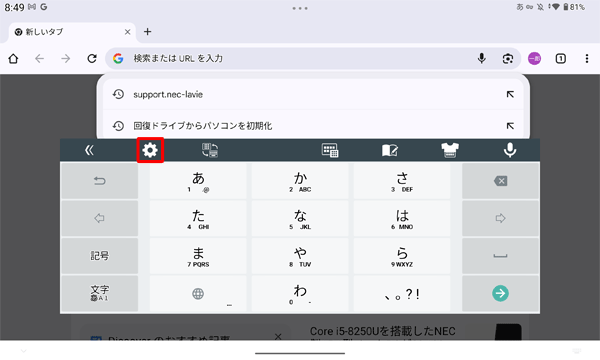The width and height of the screenshot is (600, 360).
Task: Start voice search in address bar
Action: (482, 59)
